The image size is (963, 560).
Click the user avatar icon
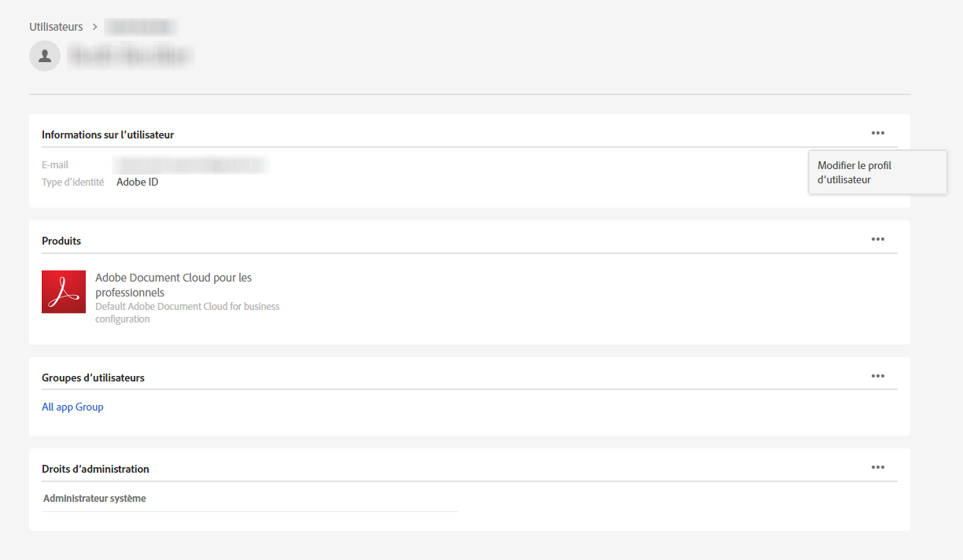click(x=45, y=56)
